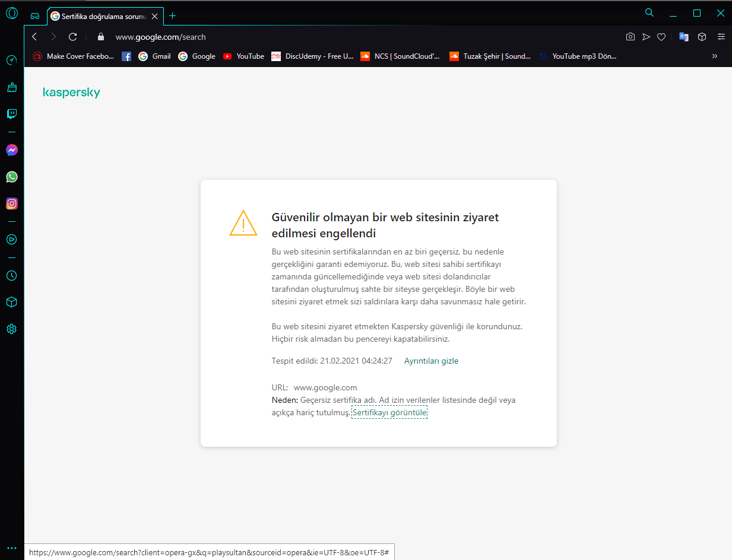Select the Sertifika doğrulama sorunu tab

(105, 16)
